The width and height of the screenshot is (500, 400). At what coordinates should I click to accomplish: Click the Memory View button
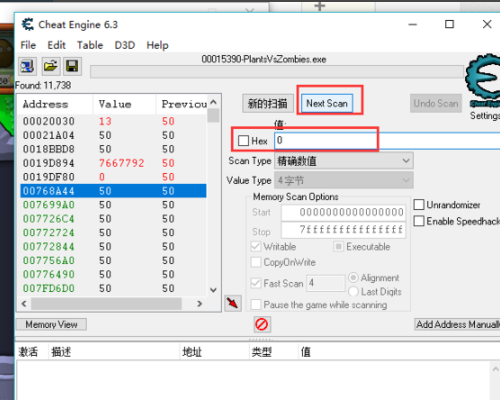(51, 324)
